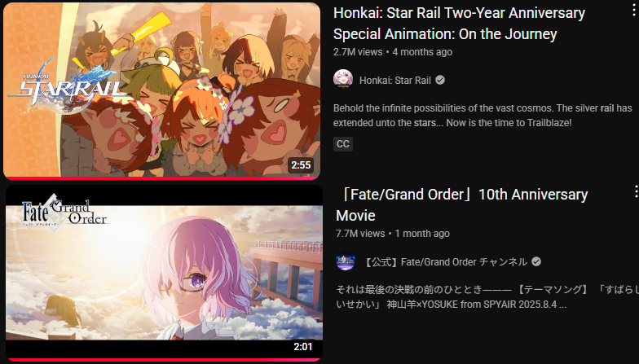Click verified badge beside Fate/Grand Order チャンネル
Screen dimensions: 639x364
coord(536,261)
